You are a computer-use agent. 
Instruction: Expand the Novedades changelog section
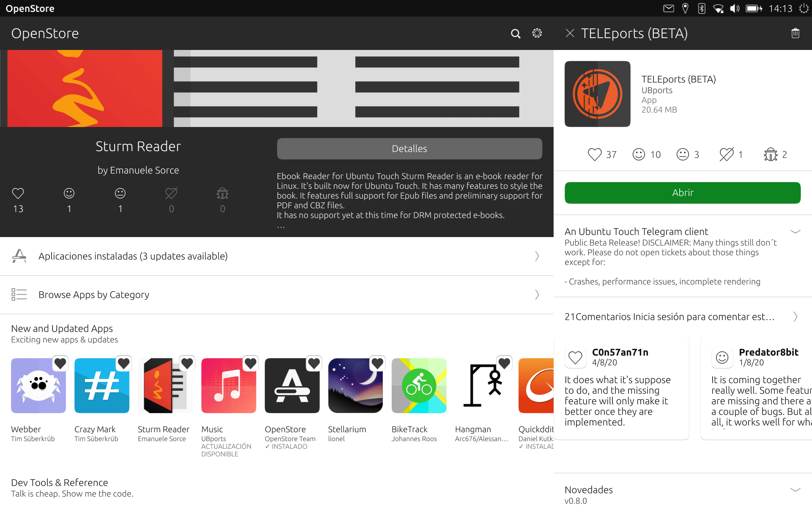[x=795, y=490]
